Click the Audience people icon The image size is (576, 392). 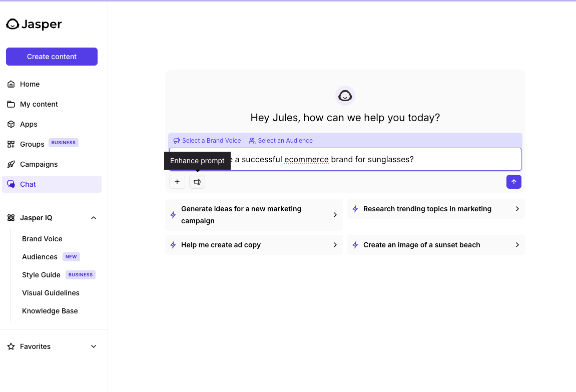point(252,141)
